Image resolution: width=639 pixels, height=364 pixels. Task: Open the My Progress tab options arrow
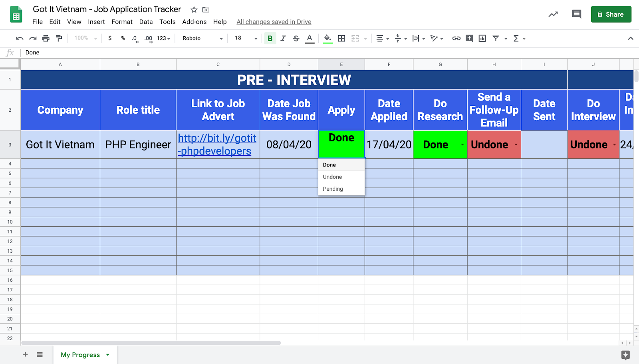click(107, 355)
